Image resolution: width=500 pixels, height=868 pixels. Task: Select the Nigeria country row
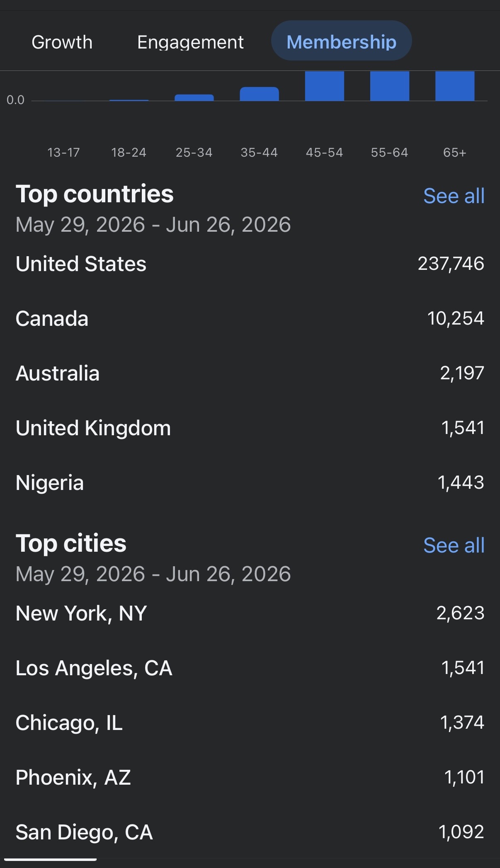point(250,482)
